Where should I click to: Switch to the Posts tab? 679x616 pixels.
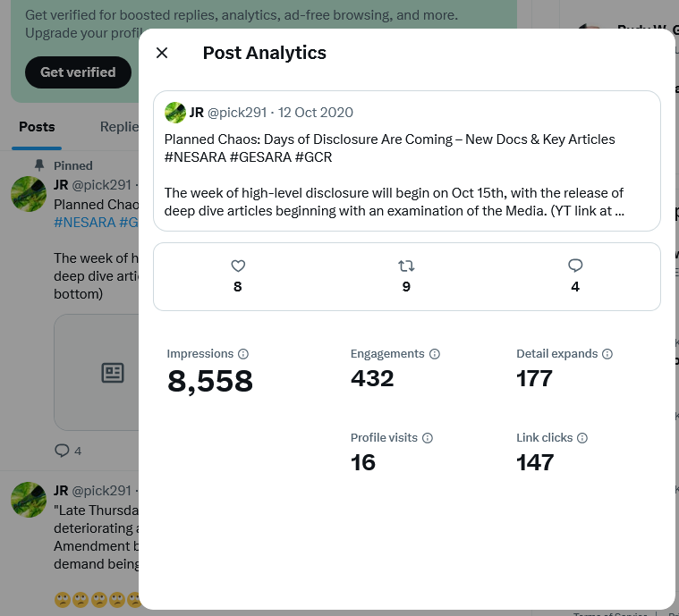click(37, 127)
